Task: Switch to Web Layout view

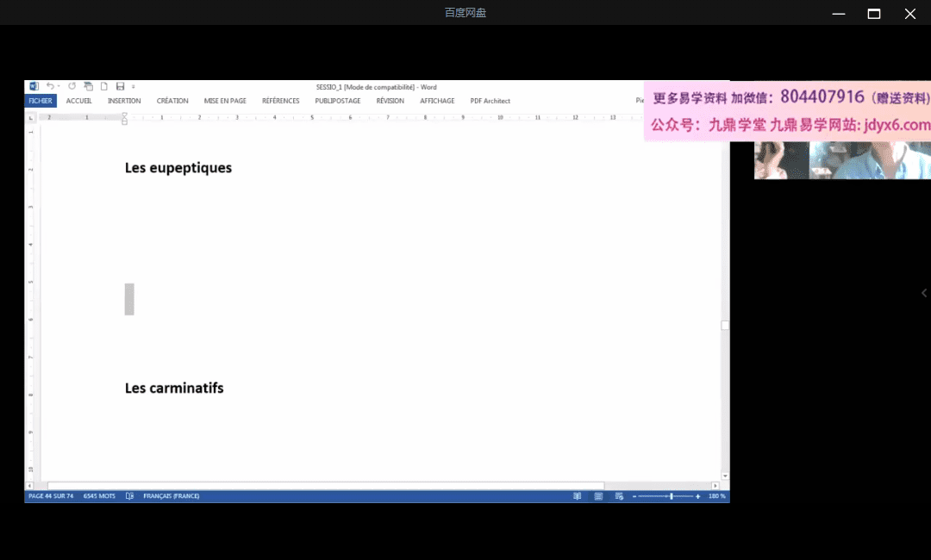Action: pos(619,496)
